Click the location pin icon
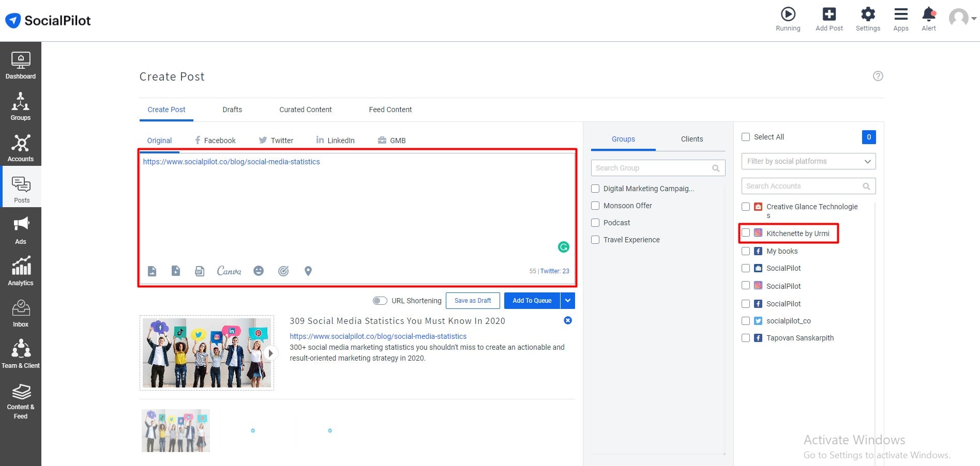 tap(308, 271)
